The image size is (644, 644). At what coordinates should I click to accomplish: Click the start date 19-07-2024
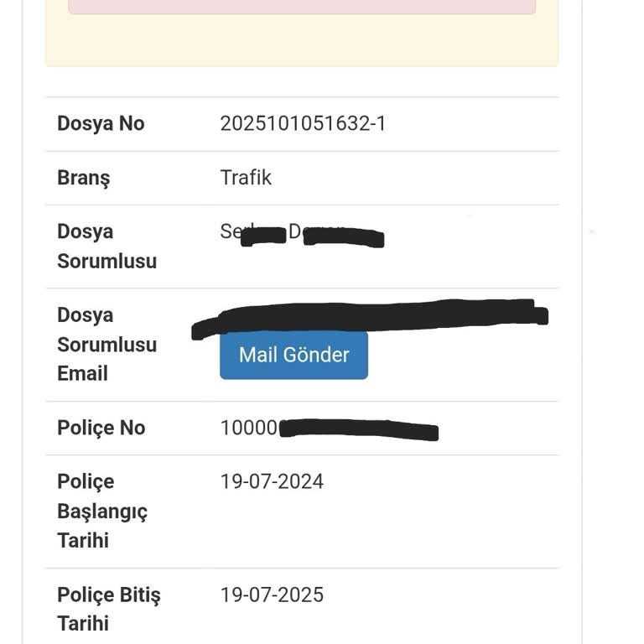272,481
